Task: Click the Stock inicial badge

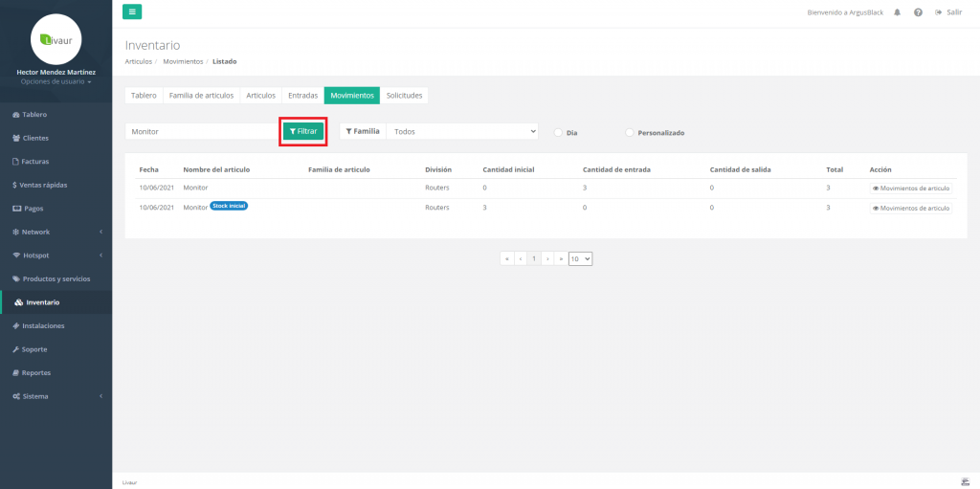Action: 229,206
